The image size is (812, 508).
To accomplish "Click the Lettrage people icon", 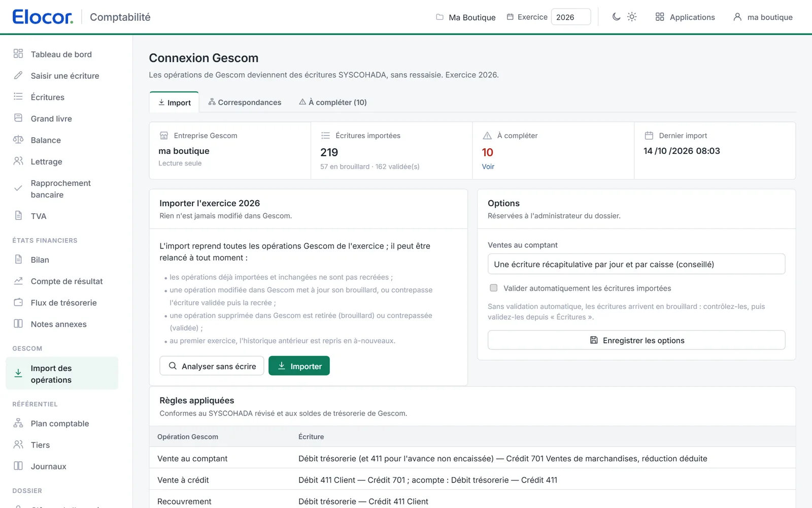I will [x=18, y=161].
